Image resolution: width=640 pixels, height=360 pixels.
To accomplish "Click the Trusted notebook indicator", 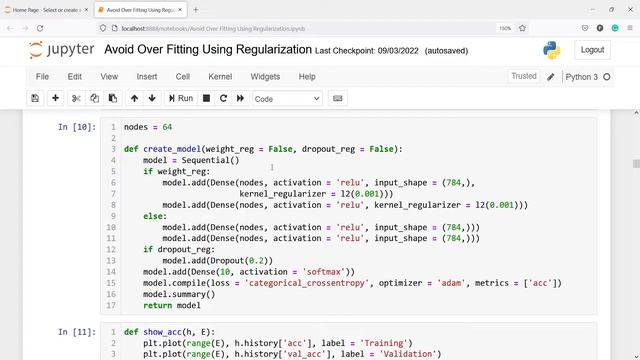I will 524,76.
